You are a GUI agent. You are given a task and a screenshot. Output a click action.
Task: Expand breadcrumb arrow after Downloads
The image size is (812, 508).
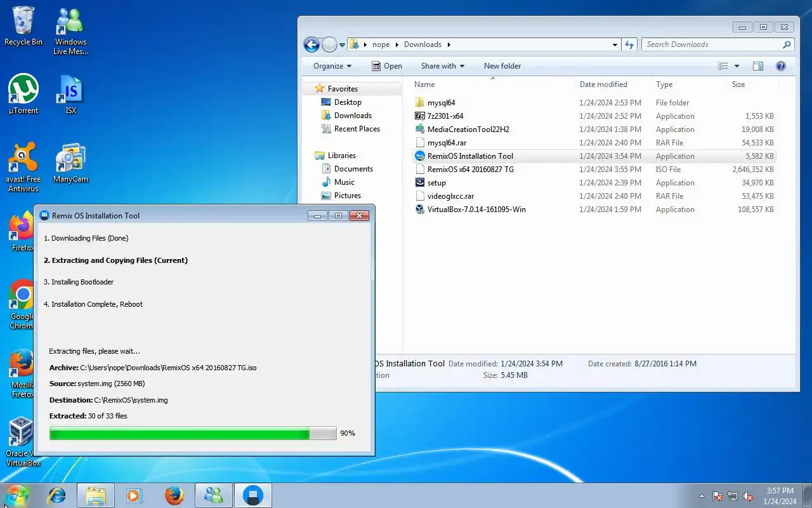449,44
